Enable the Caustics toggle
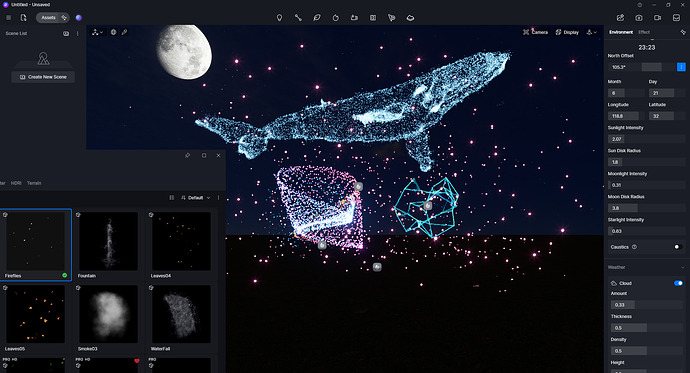 [x=678, y=247]
